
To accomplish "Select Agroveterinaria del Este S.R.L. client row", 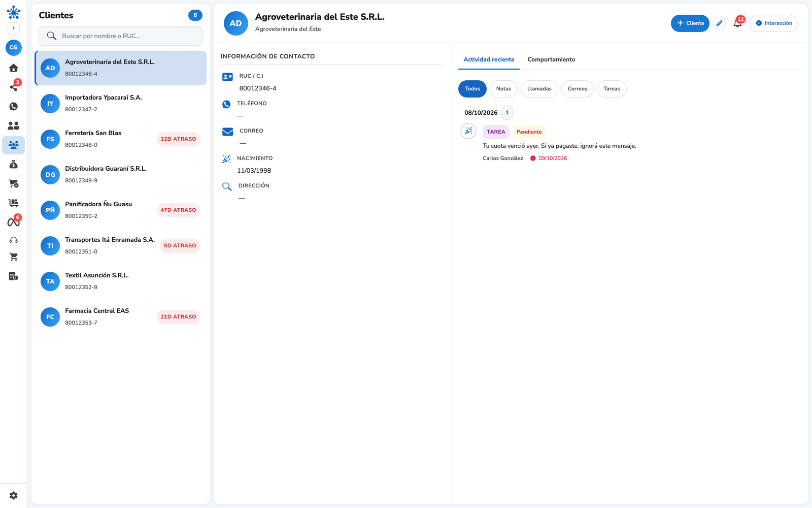I will (120, 68).
